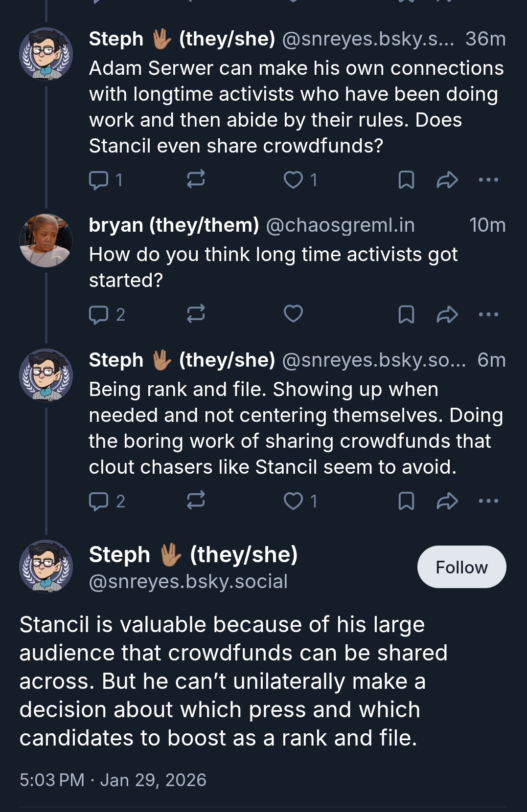Open the @snreyes.bsky.social handle link
This screenshot has height=812, width=527.
188,582
